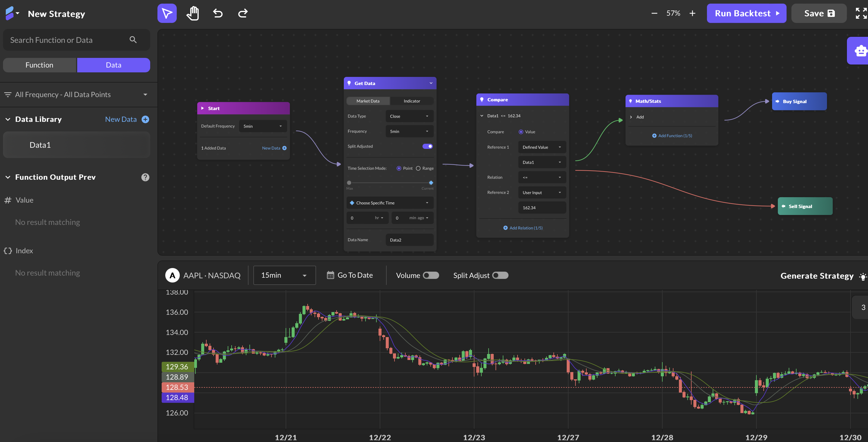The height and width of the screenshot is (442, 868).
Task: Select the pointer cursor tool
Action: pyautogui.click(x=167, y=14)
